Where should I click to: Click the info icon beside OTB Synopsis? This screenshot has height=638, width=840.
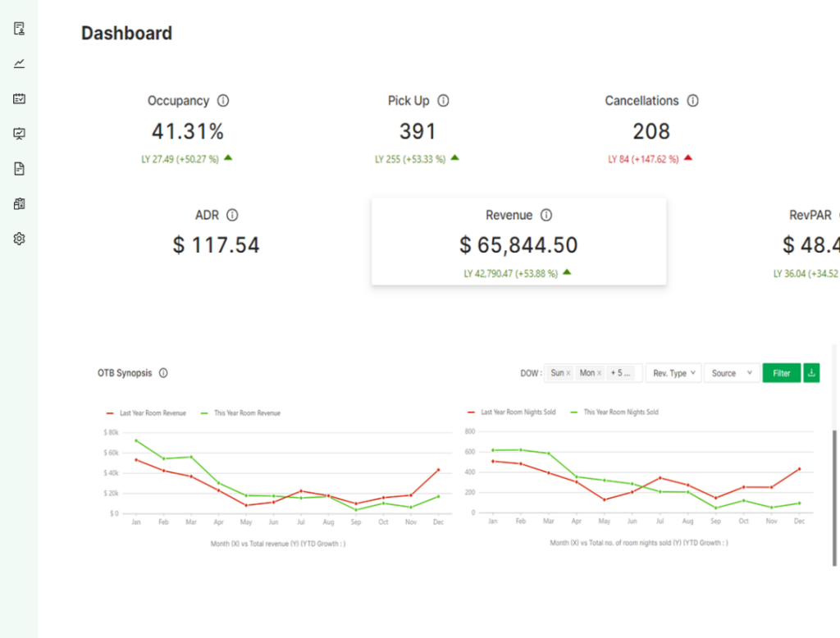click(x=163, y=373)
